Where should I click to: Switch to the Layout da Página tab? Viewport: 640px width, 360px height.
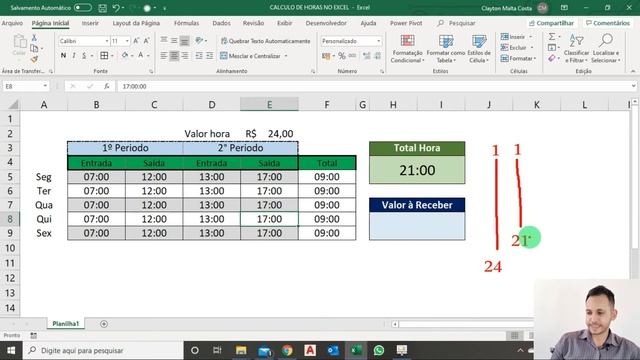[x=136, y=23]
